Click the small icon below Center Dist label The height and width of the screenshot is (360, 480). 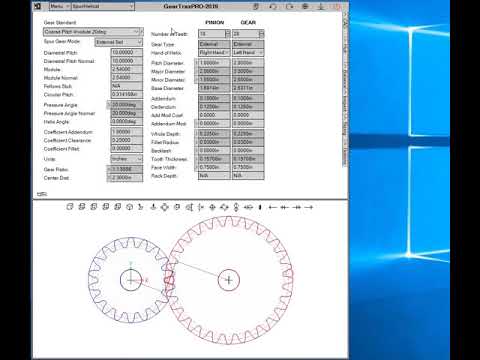point(42,194)
